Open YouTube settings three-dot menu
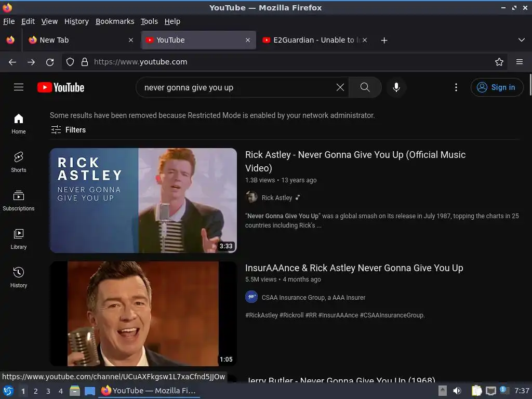Image resolution: width=532 pixels, height=399 pixels. [456, 87]
